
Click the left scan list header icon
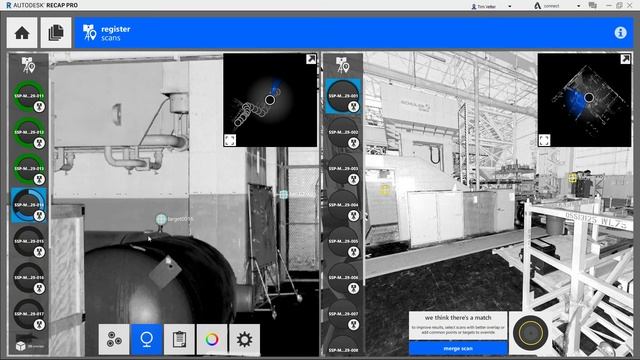click(x=28, y=65)
